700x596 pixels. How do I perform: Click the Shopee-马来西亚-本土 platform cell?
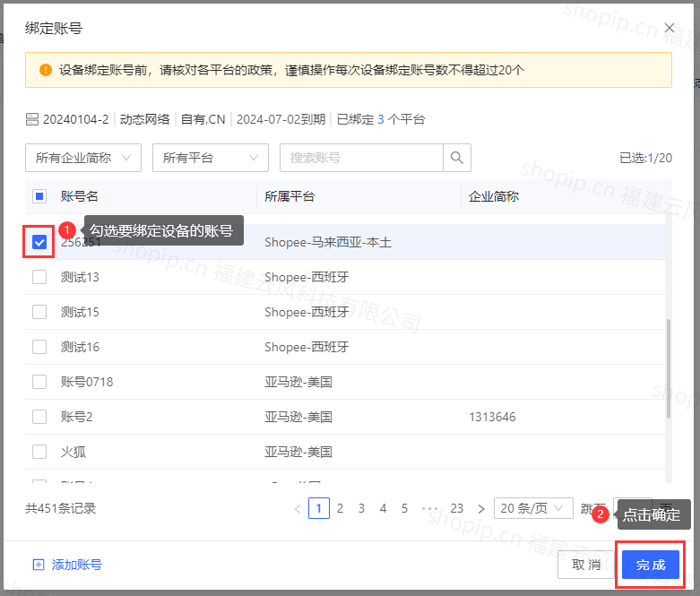click(x=328, y=242)
